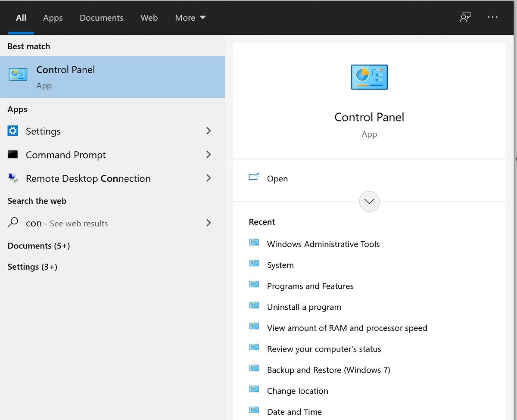
Task: Click icon beside View amount of RAM
Action: [x=254, y=326]
